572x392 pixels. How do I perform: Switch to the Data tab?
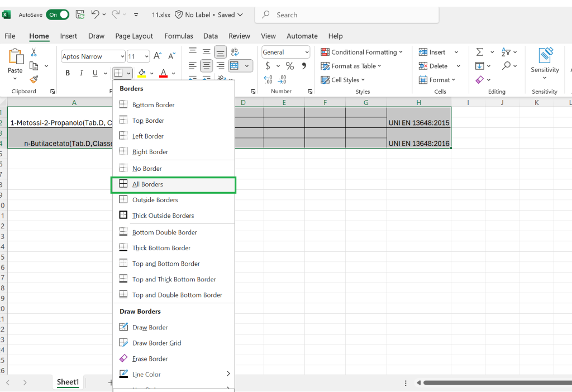click(x=211, y=36)
